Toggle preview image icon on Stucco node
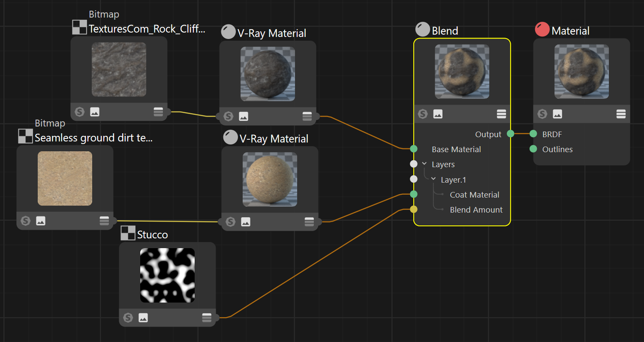 coord(143,318)
